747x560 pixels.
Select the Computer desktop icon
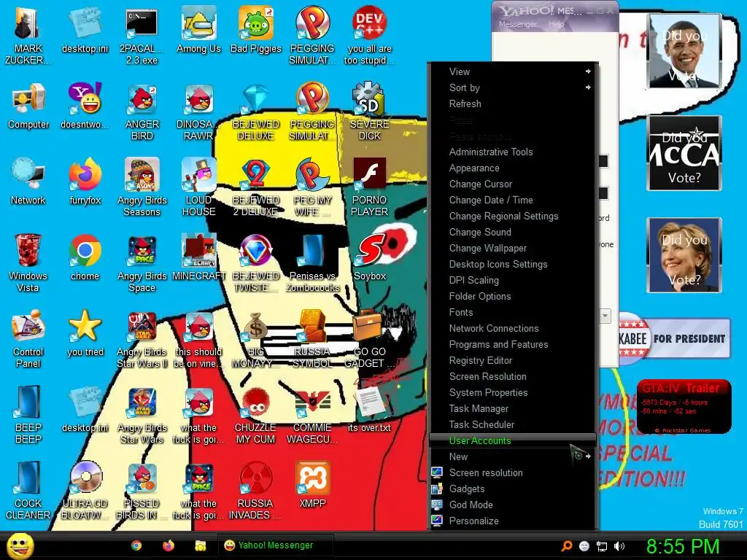(28, 106)
